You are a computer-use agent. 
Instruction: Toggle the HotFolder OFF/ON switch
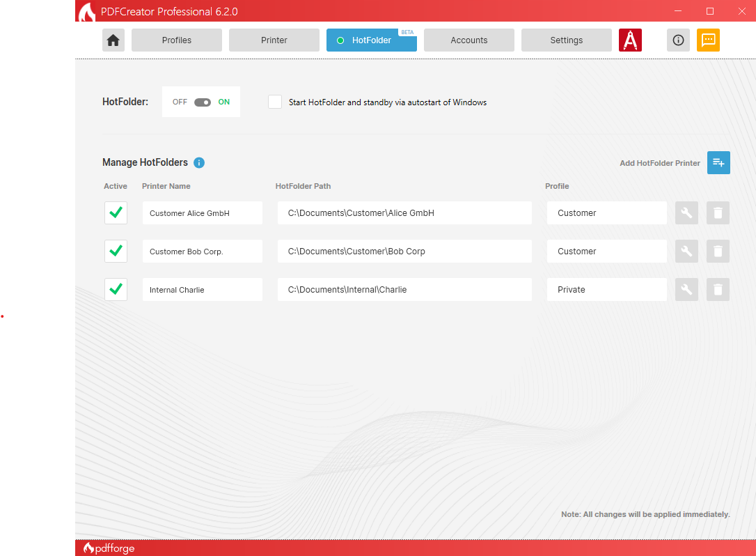(203, 102)
